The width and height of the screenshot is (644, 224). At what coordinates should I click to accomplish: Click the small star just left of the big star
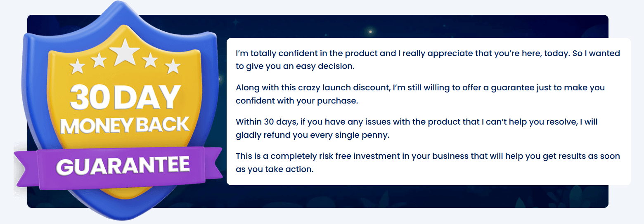coord(99,61)
